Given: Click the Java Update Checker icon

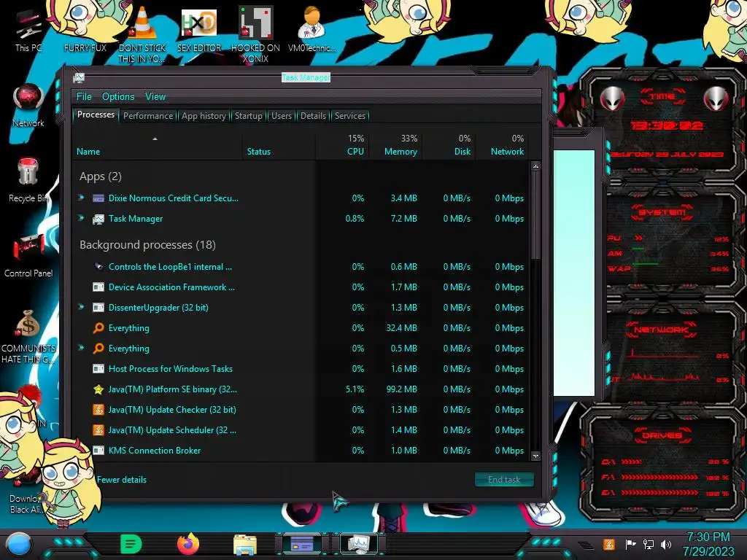Looking at the screenshot, I should coord(98,410).
